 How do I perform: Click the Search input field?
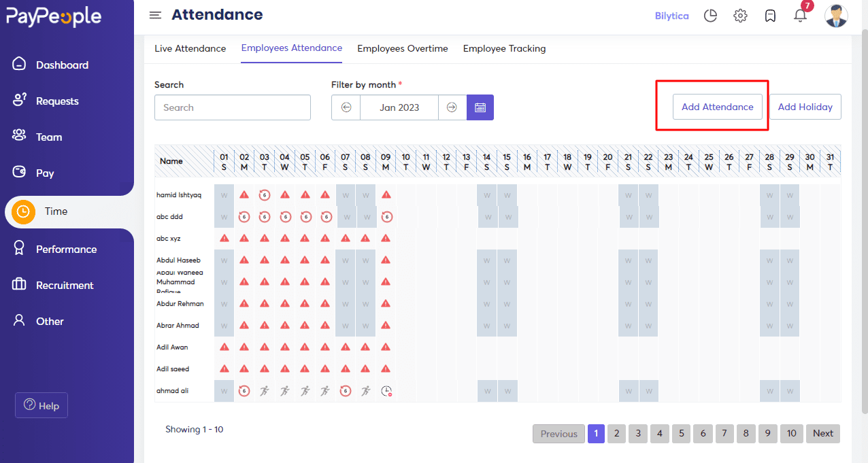click(x=232, y=107)
